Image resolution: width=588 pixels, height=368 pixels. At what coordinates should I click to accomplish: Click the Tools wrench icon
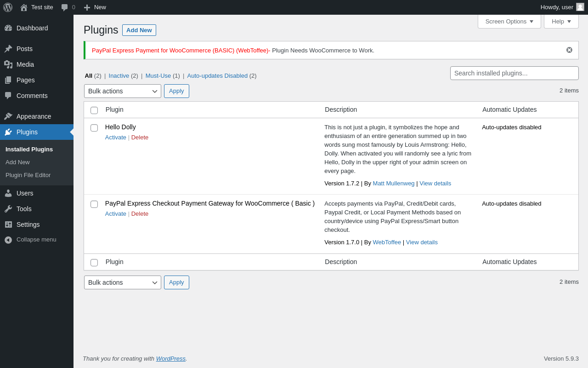pyautogui.click(x=8, y=209)
